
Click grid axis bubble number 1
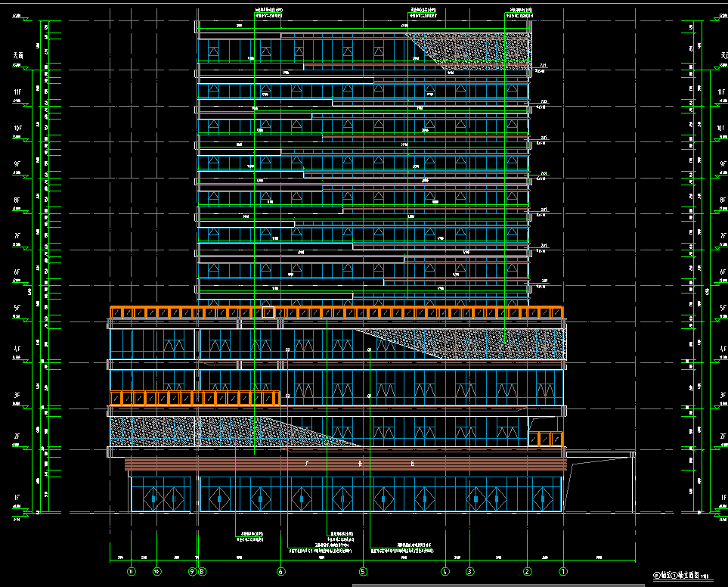tap(562, 571)
